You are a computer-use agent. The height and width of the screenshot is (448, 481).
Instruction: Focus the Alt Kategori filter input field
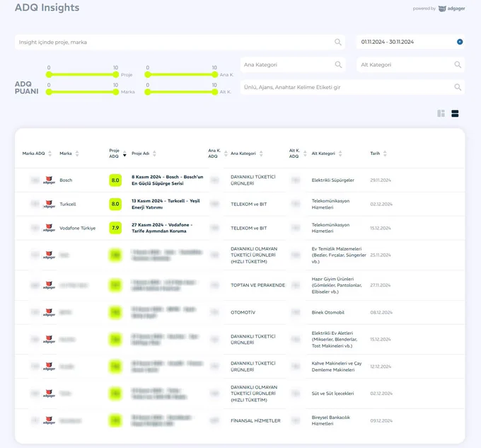[x=410, y=64]
